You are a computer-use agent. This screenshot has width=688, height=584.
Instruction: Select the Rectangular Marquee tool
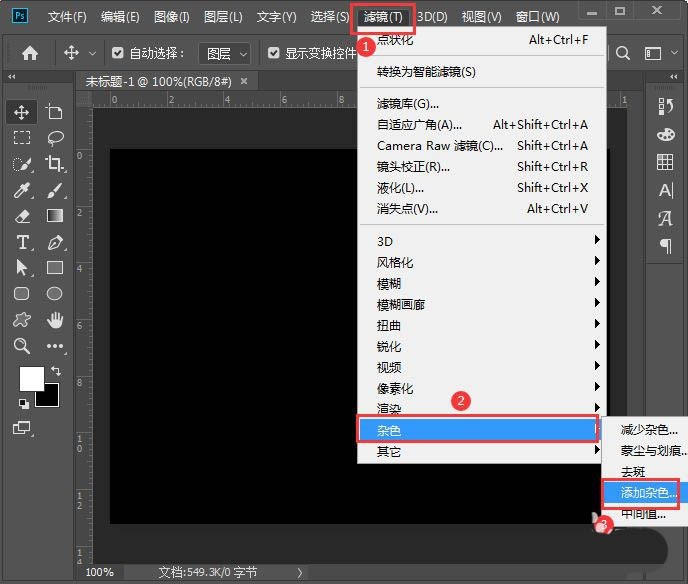point(22,138)
